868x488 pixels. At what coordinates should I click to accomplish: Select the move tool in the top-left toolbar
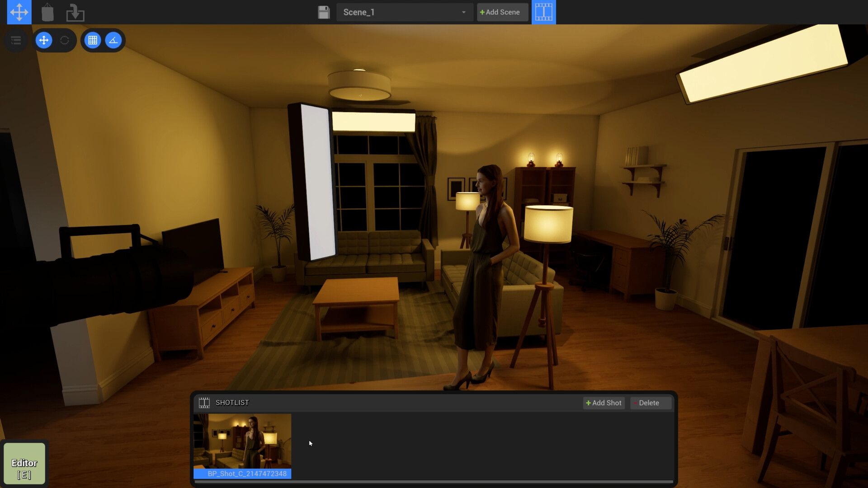click(x=19, y=12)
